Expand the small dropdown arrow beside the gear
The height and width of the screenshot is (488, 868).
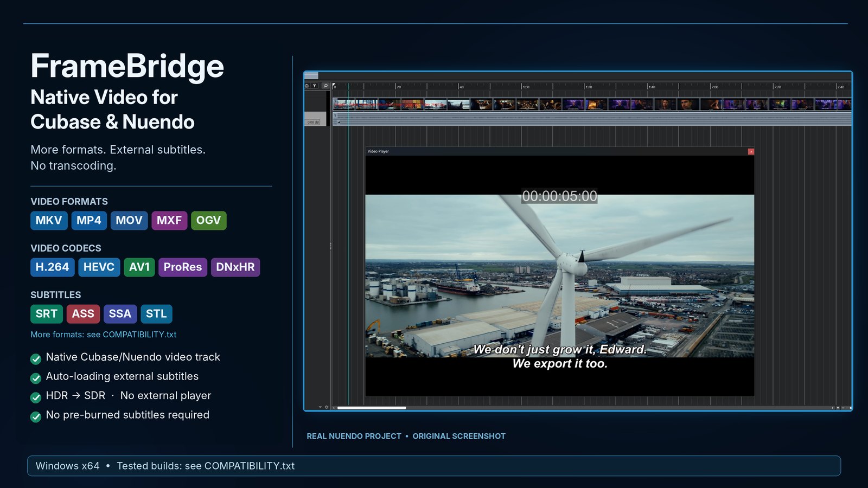coord(320,407)
